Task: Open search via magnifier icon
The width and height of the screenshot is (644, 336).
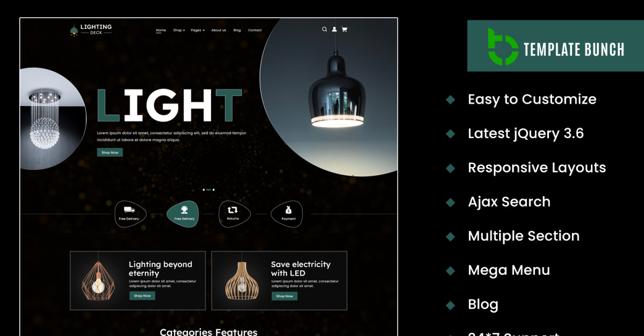Action: pyautogui.click(x=324, y=29)
